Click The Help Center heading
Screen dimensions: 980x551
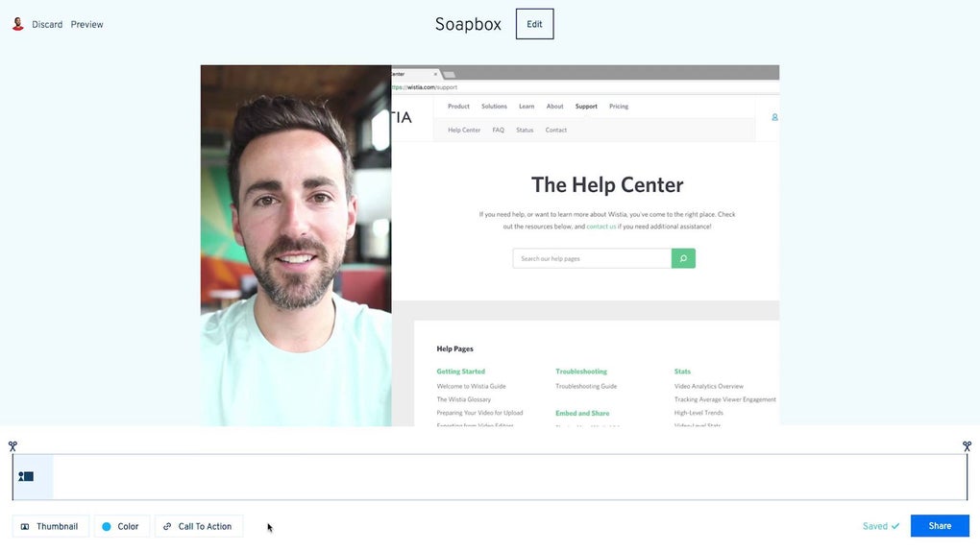click(607, 185)
